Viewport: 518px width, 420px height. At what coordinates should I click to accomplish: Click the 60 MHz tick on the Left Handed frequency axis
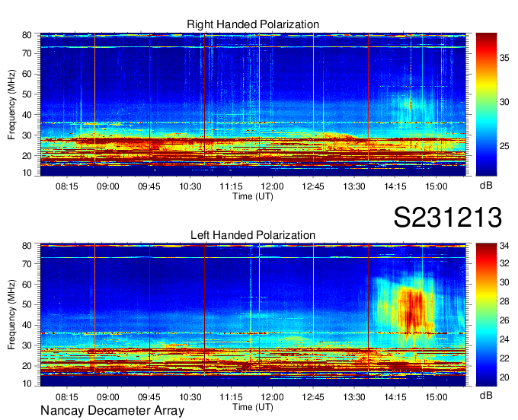27,285
